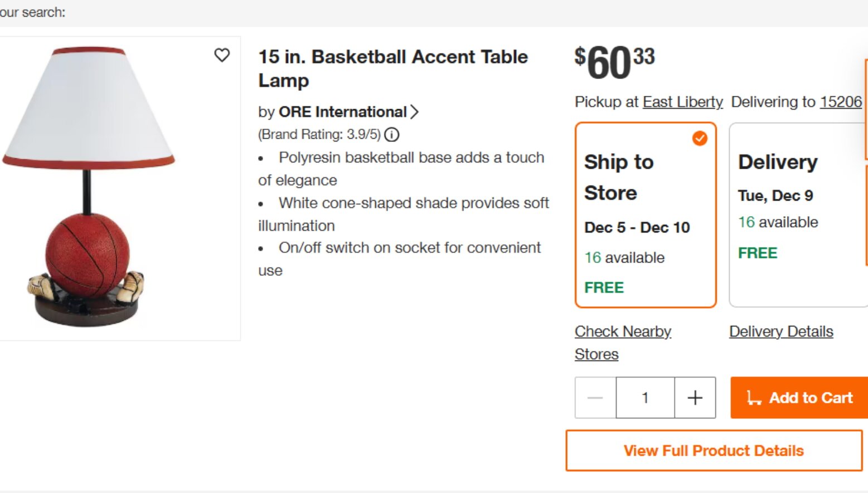The image size is (868, 493).
Task: Click the quantity value field showing 1
Action: coord(645,398)
